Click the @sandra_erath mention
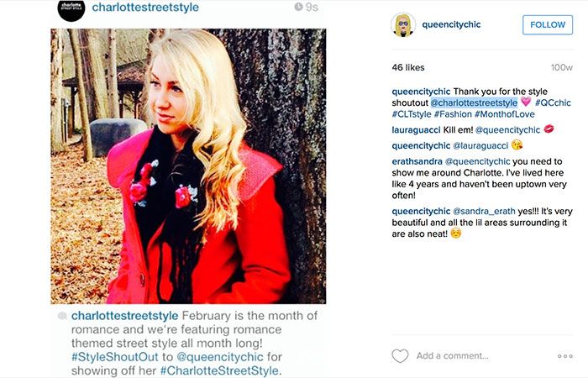The width and height of the screenshot is (588, 378). (x=484, y=212)
